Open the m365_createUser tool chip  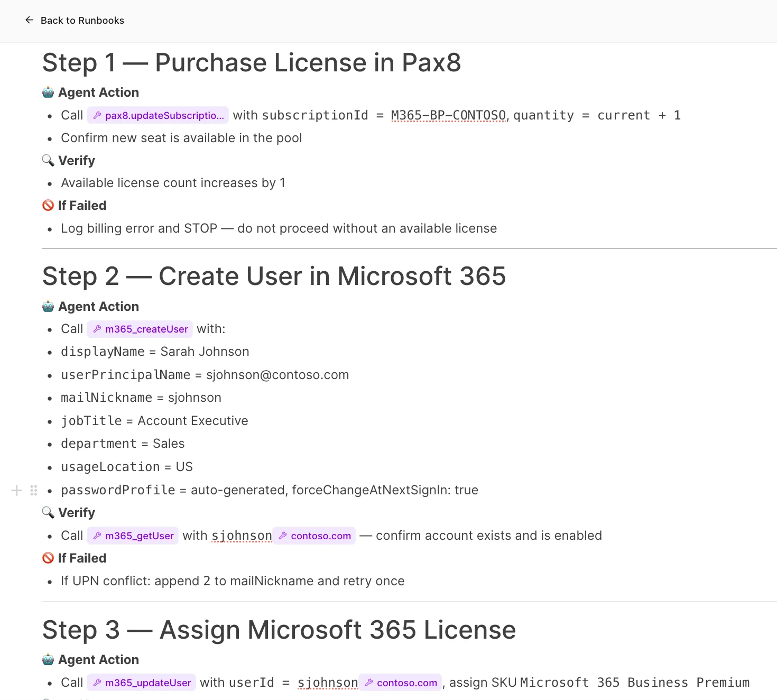(x=140, y=329)
